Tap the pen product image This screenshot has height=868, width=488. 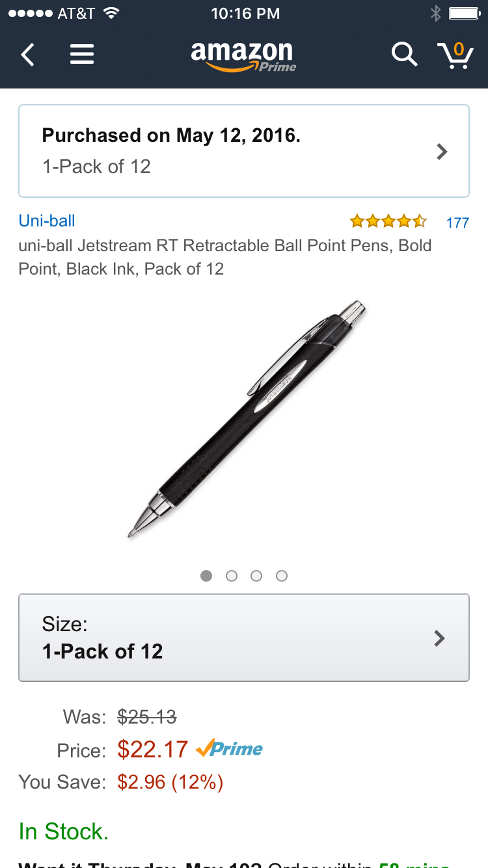(x=247, y=420)
